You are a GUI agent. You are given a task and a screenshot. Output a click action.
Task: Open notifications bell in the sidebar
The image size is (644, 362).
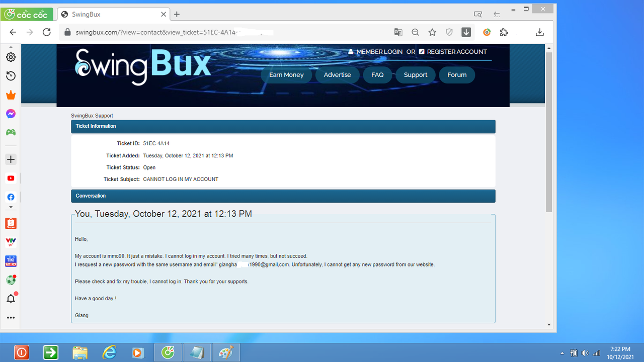tap(11, 299)
